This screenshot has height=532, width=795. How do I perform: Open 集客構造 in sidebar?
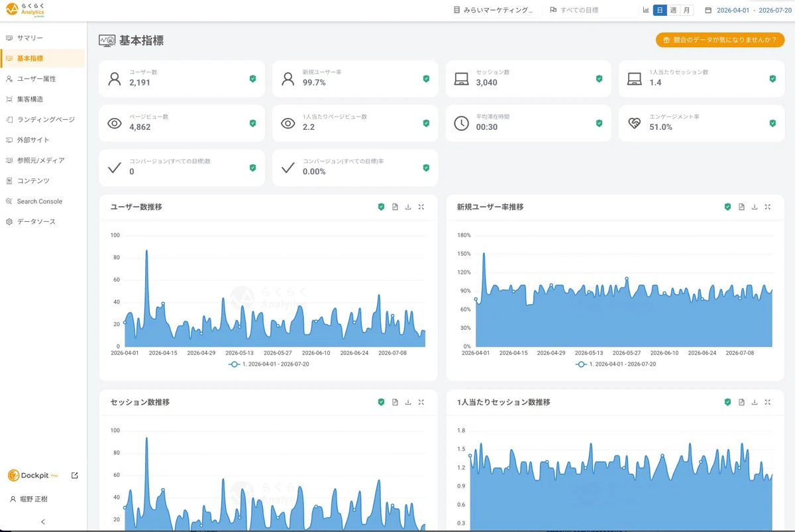43,99
